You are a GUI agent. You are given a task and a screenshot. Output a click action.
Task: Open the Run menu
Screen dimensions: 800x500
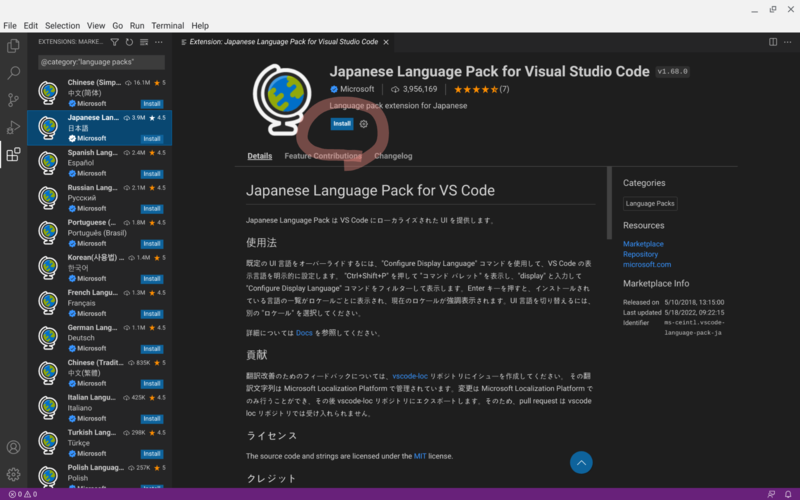pyautogui.click(x=137, y=26)
